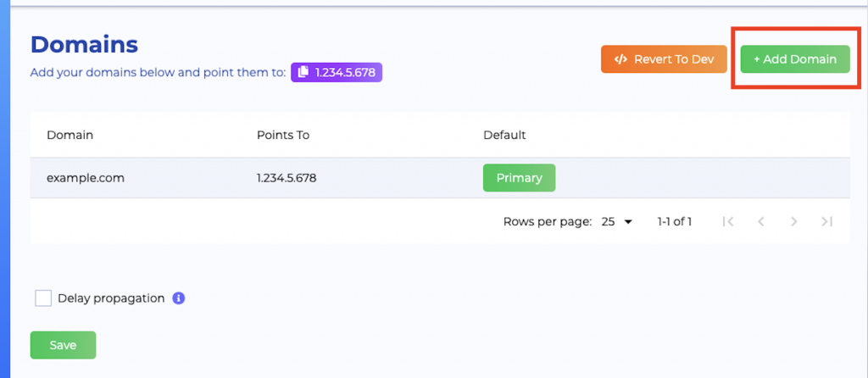Image resolution: width=868 pixels, height=378 pixels.
Task: Click the Domain column header
Action: pos(70,135)
